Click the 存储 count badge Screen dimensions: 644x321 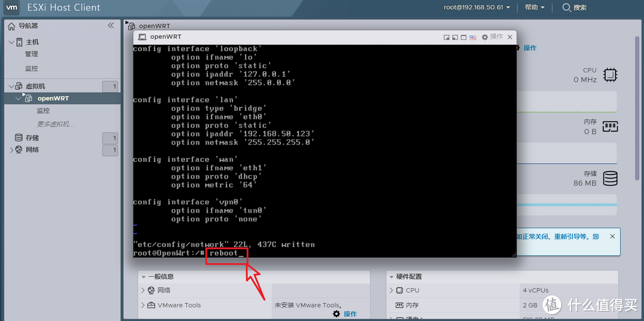(110, 138)
